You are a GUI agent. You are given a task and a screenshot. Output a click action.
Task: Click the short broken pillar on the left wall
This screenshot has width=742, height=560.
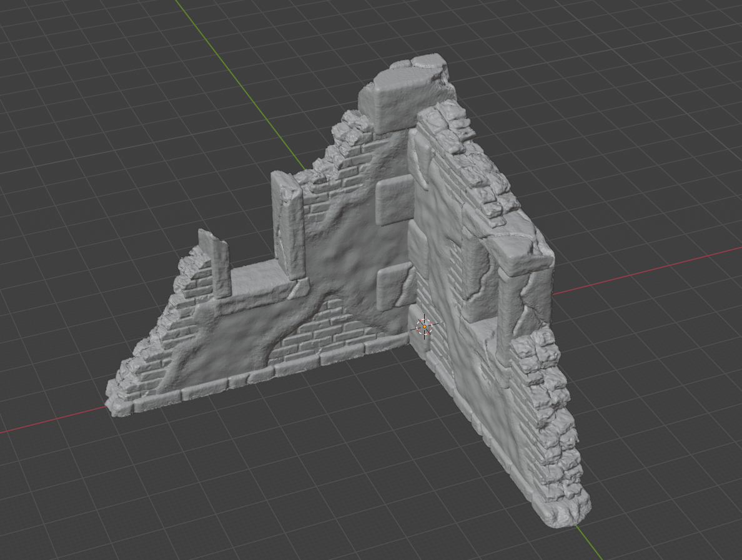pyautogui.click(x=215, y=263)
